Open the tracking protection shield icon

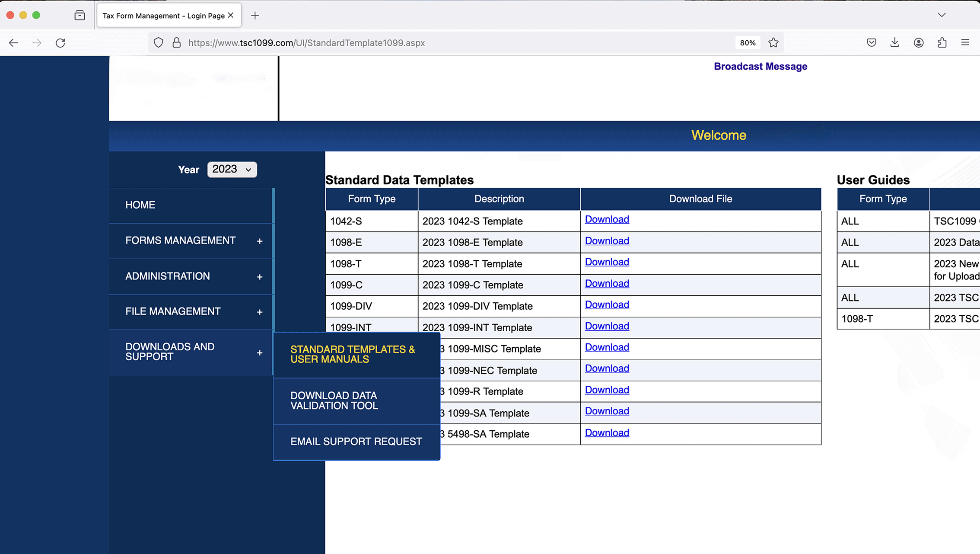159,43
